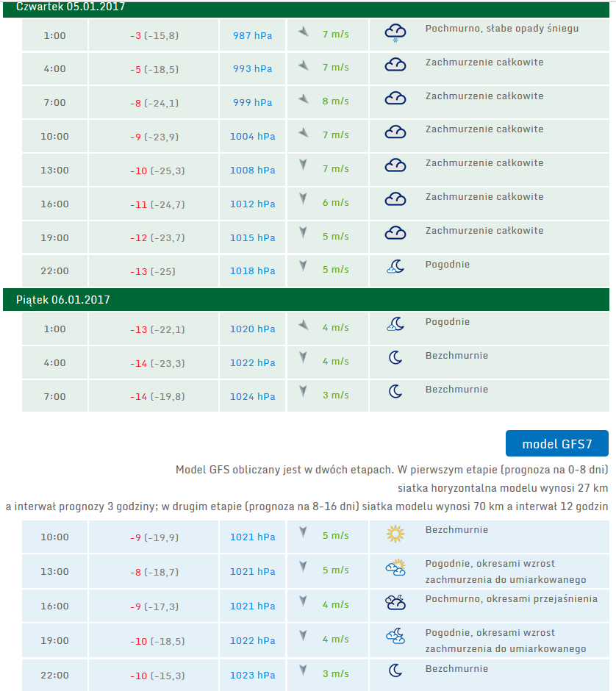Click the 1020 hPa pressure value

(252, 329)
